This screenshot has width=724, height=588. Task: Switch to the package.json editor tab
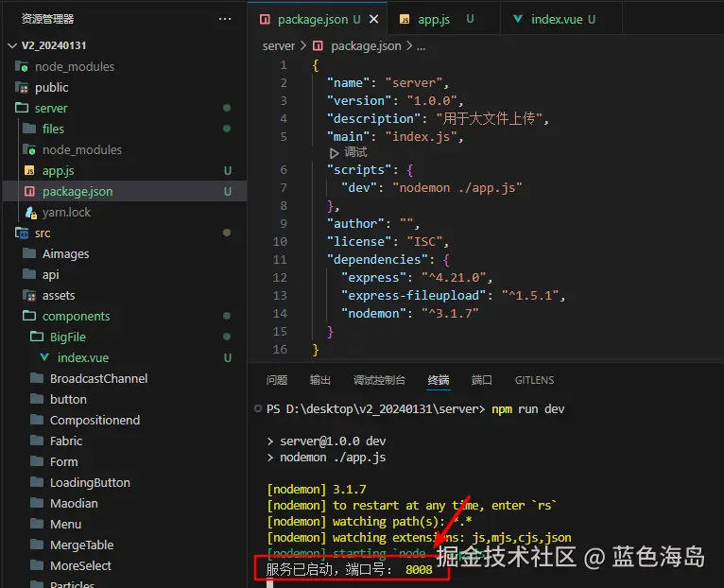click(313, 19)
